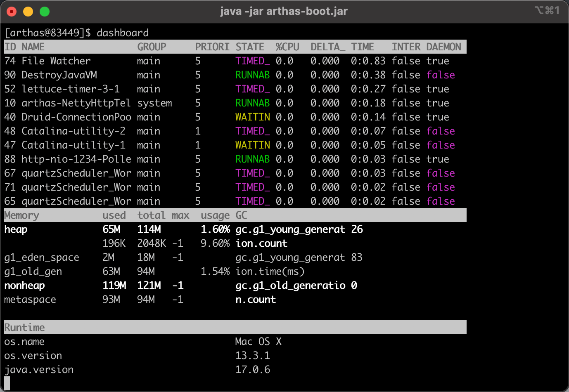Viewport: 569px width, 392px height.
Task: Click the 'Runtime' section header
Action: pyautogui.click(x=24, y=328)
